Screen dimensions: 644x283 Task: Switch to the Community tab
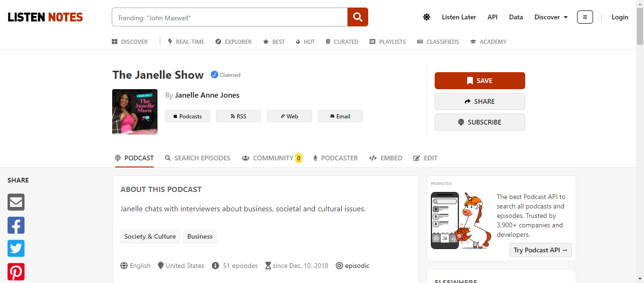coord(272,158)
